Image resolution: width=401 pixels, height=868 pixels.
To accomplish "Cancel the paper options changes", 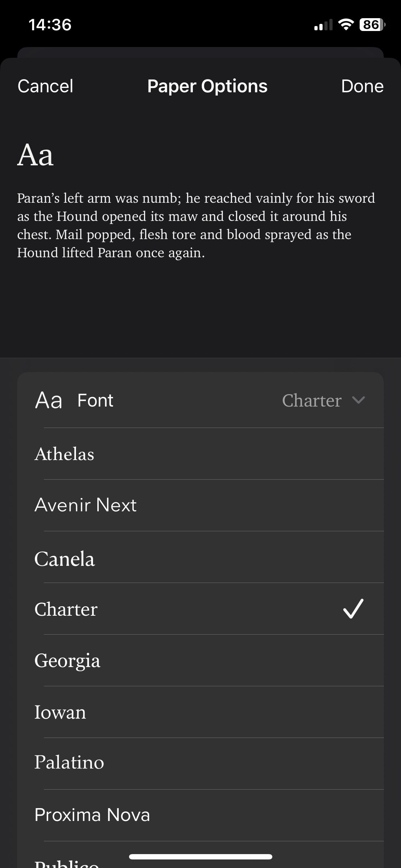I will point(45,86).
